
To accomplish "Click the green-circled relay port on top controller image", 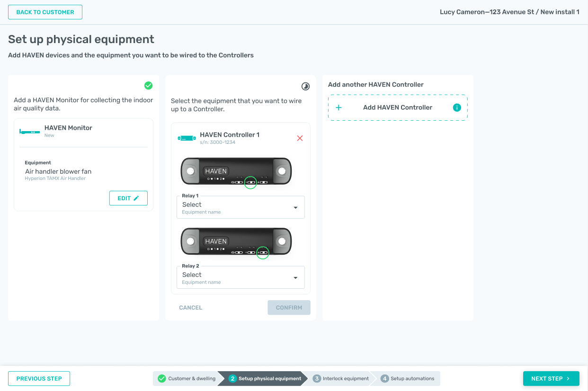I will (250, 182).
